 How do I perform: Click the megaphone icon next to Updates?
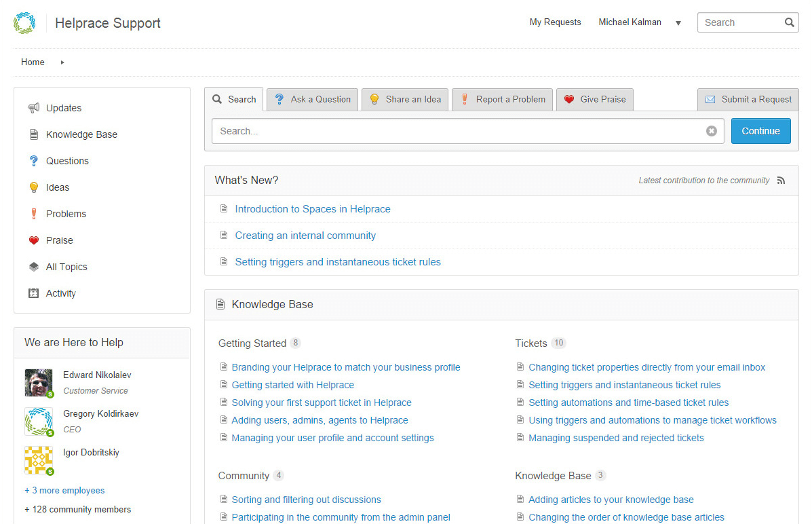[34, 108]
